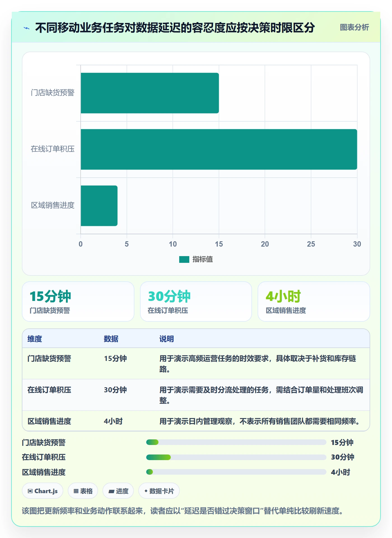The width and height of the screenshot is (392, 538).
Task: Click the 15分钟 table data cell
Action: point(115,358)
